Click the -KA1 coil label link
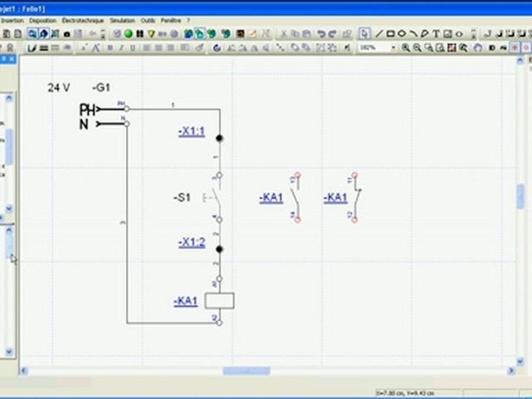532x399 pixels. click(186, 301)
